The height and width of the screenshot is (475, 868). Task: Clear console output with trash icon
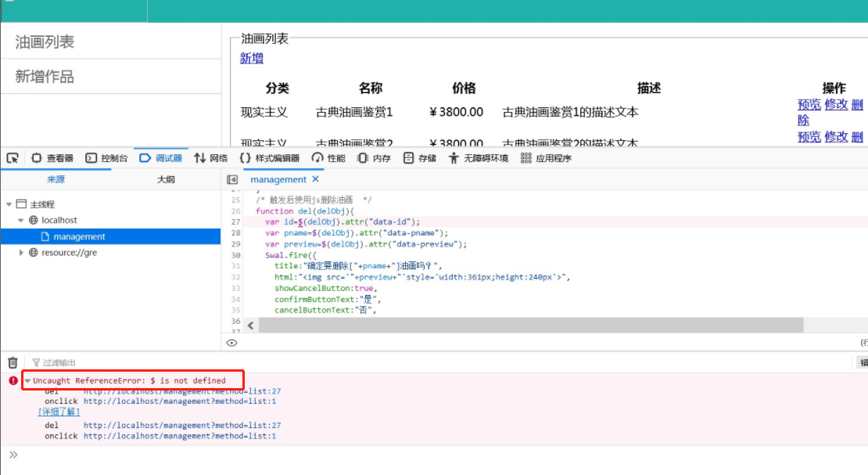pos(13,362)
